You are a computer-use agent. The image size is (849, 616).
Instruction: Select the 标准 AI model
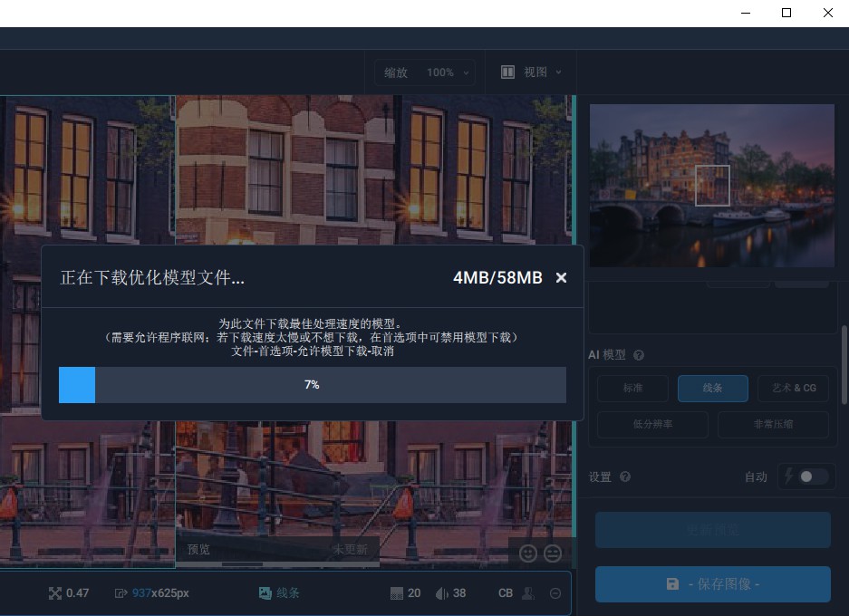click(x=632, y=388)
